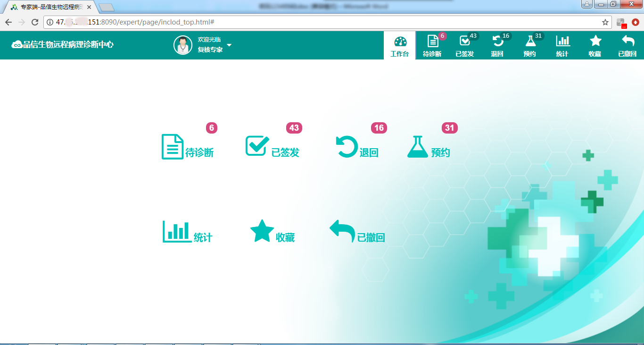Open 收藏 star icon in main workspace
This screenshot has height=345, width=644.
[x=262, y=231]
